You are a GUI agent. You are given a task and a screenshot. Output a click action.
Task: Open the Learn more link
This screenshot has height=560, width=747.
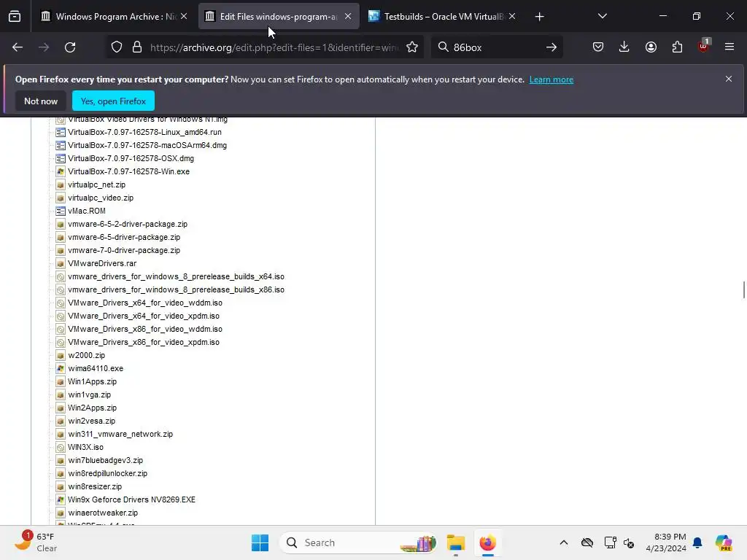coord(551,79)
